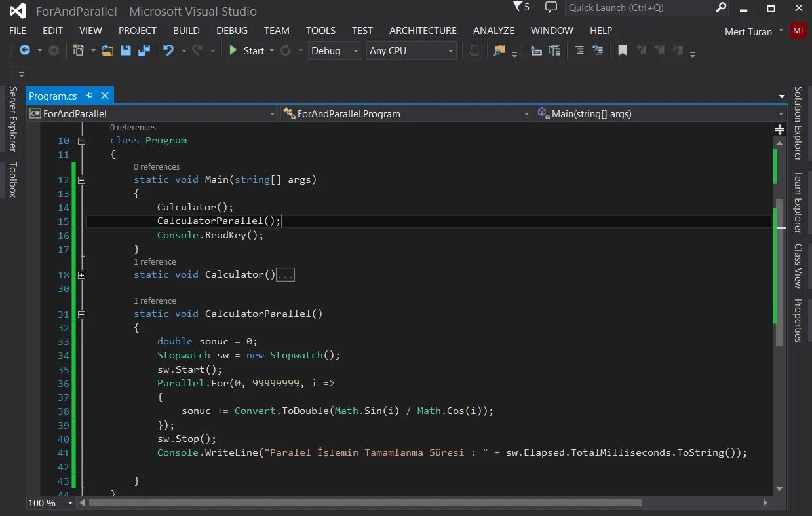Image resolution: width=812 pixels, height=516 pixels.
Task: Open the Team Explorer side tab
Action: (798, 202)
